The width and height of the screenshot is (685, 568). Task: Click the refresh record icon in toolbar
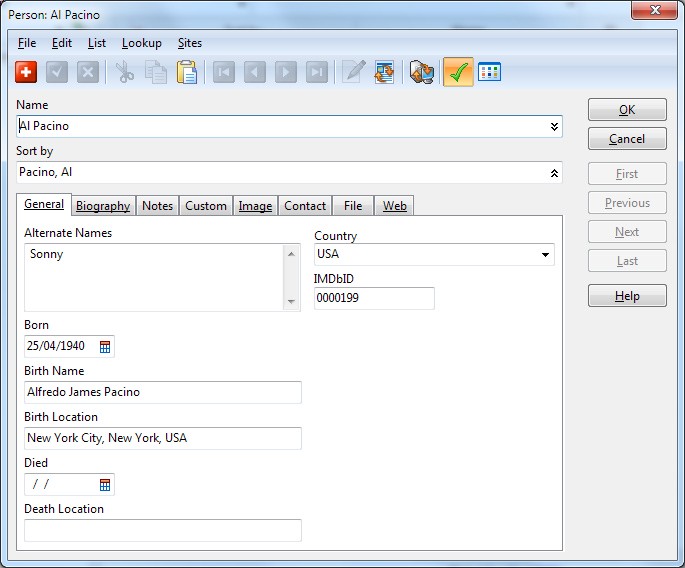[384, 72]
